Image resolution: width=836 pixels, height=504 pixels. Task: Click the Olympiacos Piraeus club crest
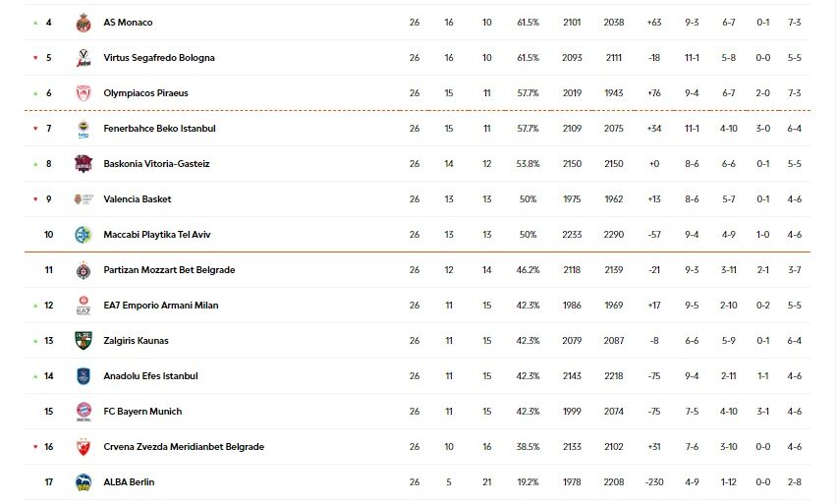click(84, 93)
